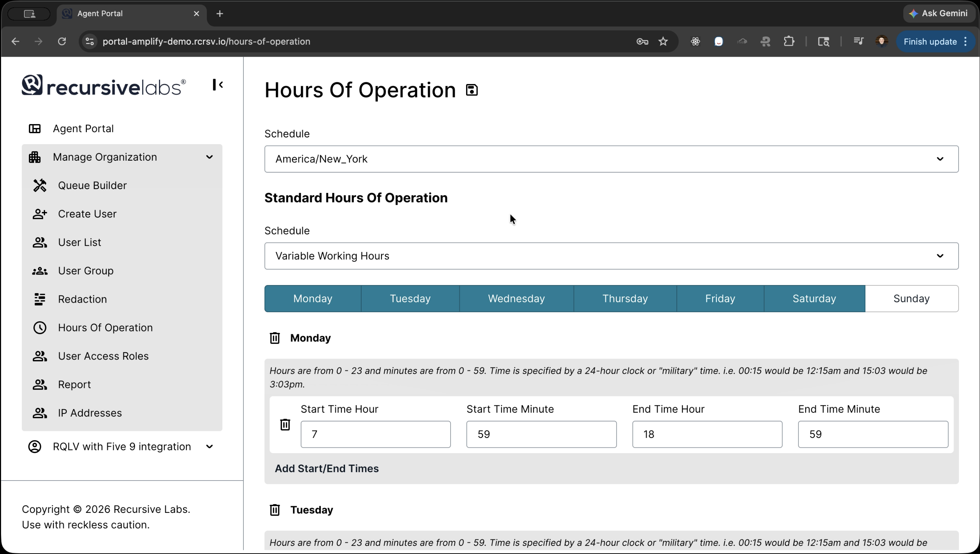The image size is (980, 554).
Task: Open Hours Of Operation in the sidebar
Action: 106,328
